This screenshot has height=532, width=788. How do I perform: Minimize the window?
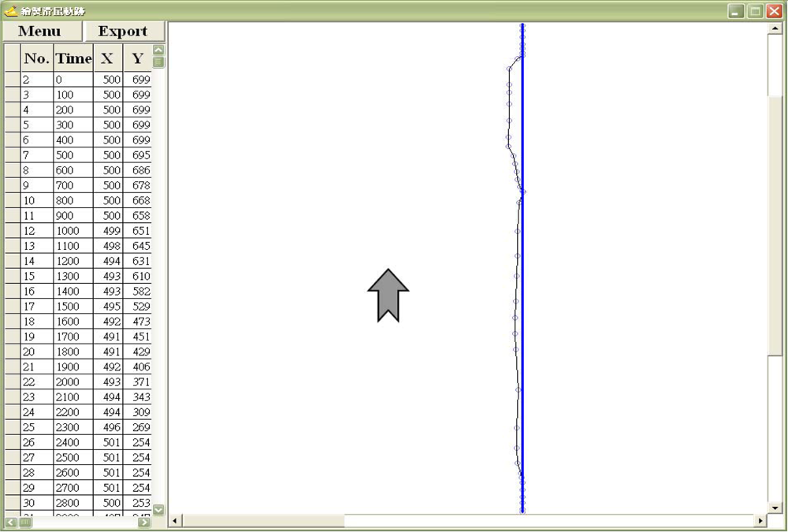pyautogui.click(x=736, y=11)
